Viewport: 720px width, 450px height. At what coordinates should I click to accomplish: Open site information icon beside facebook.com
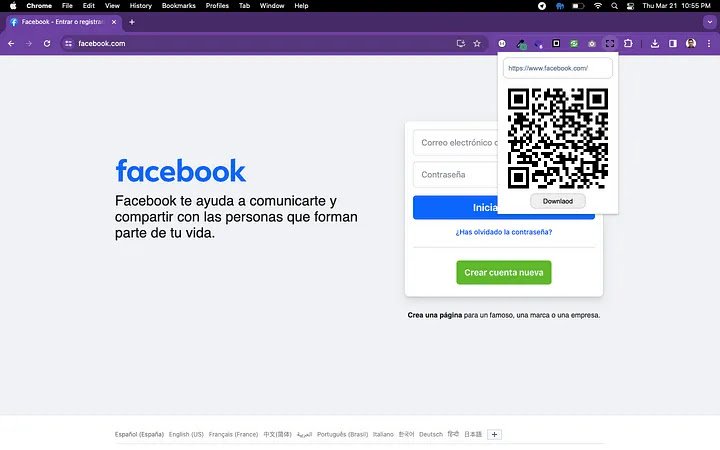[68, 44]
